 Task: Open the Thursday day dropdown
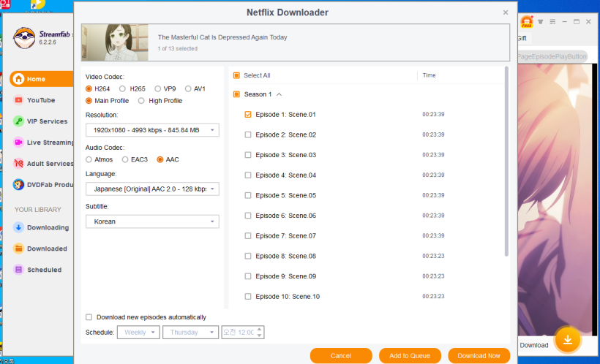190,333
